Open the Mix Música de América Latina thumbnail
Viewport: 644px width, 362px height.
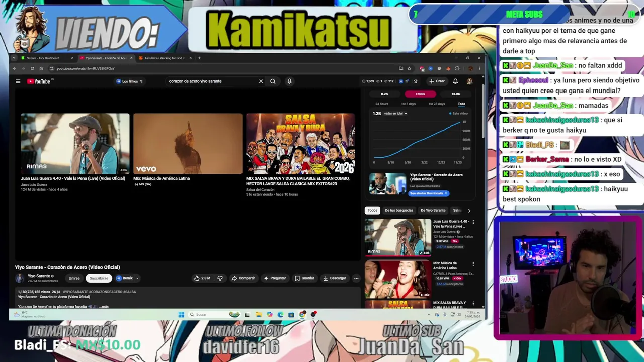click(x=188, y=144)
